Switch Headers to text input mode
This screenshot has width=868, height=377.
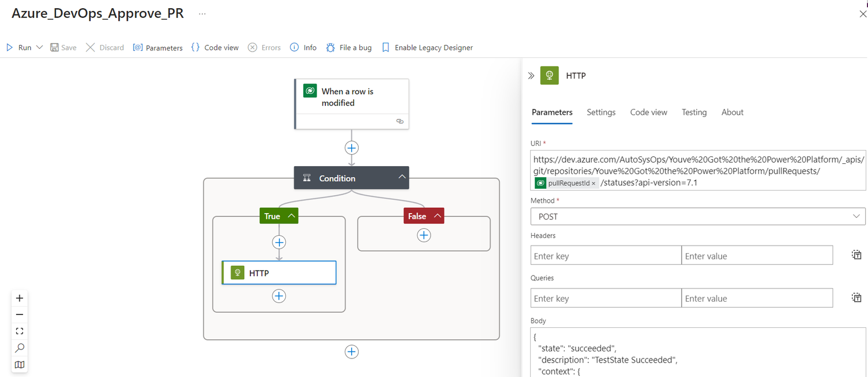click(856, 255)
